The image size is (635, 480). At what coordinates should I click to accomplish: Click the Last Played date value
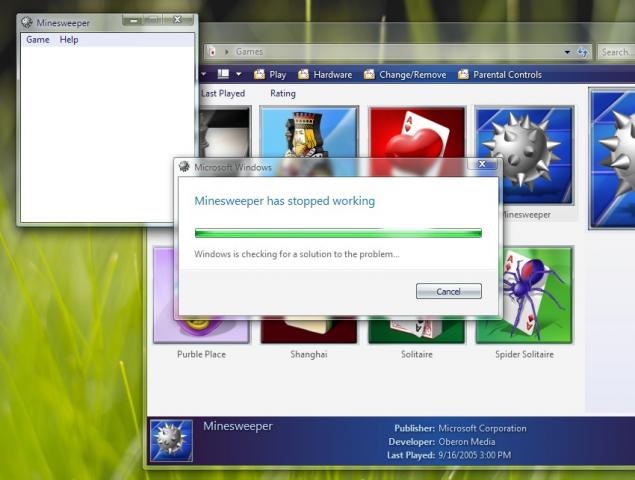(475, 455)
